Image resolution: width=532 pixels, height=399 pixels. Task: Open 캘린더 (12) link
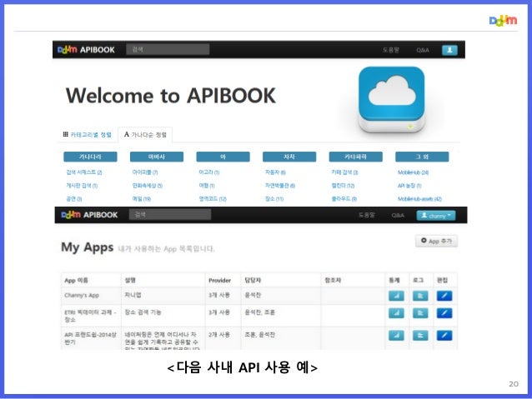pyautogui.click(x=343, y=186)
